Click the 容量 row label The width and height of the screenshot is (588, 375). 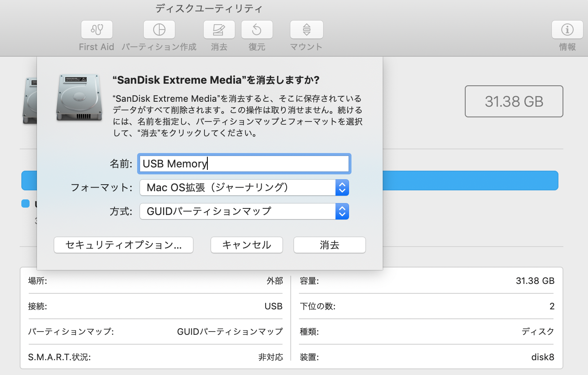click(309, 281)
